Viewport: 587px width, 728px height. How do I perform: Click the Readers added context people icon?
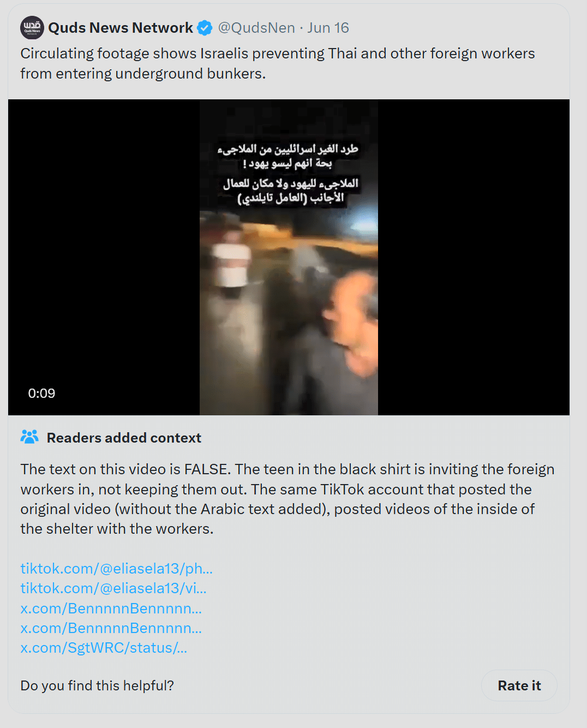point(29,437)
